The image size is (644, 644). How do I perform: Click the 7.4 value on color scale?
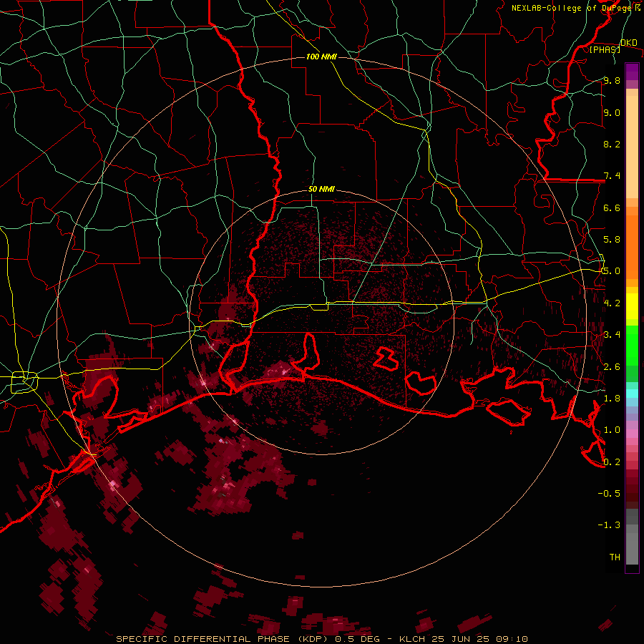[612, 176]
